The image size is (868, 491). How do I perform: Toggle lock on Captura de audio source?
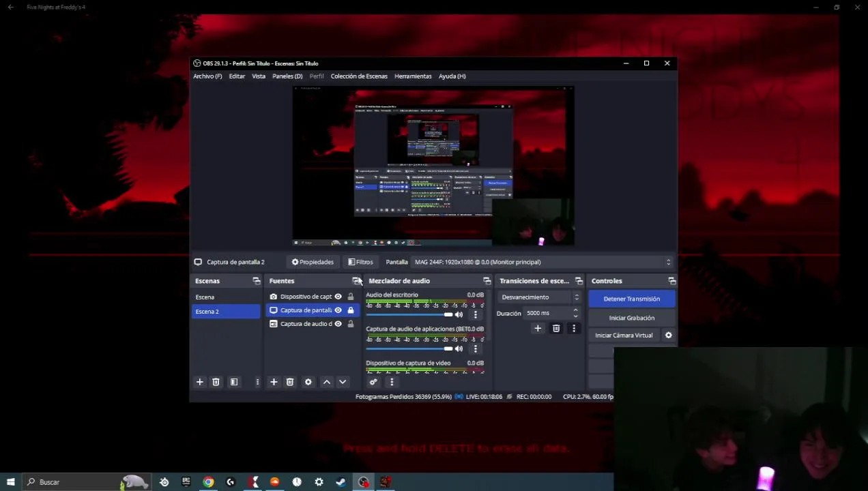[351, 324]
